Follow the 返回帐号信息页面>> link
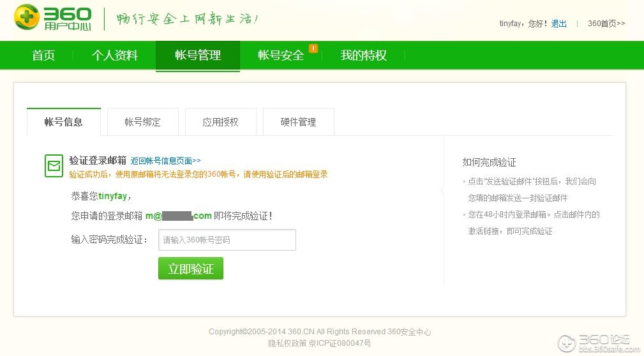The height and width of the screenshot is (356, 644). click(x=165, y=161)
